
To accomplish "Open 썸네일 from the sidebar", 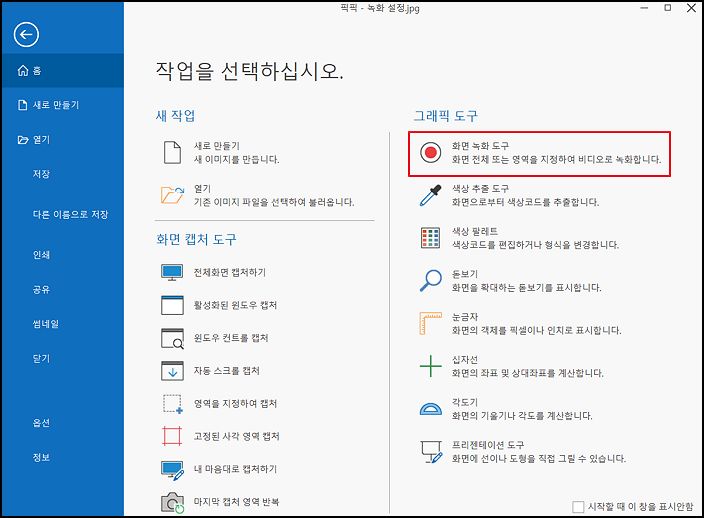I will [45, 324].
